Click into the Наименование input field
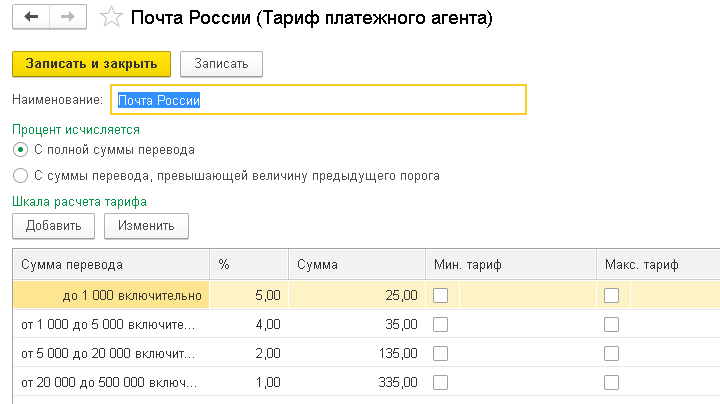This screenshot has height=404, width=720. (x=318, y=100)
